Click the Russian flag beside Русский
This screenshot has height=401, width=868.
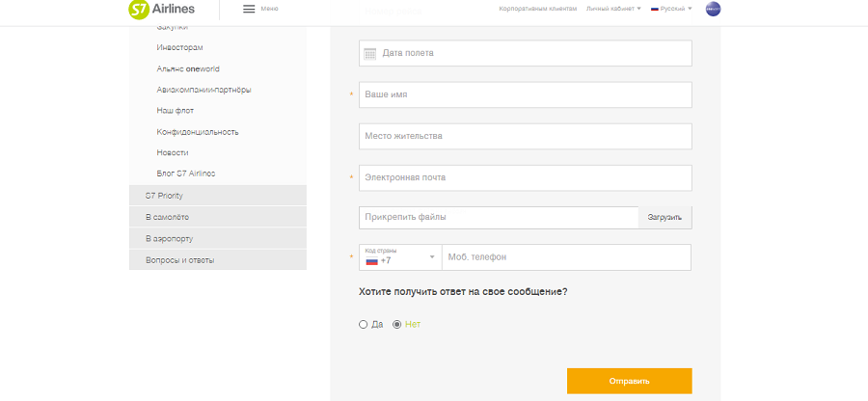click(x=655, y=9)
